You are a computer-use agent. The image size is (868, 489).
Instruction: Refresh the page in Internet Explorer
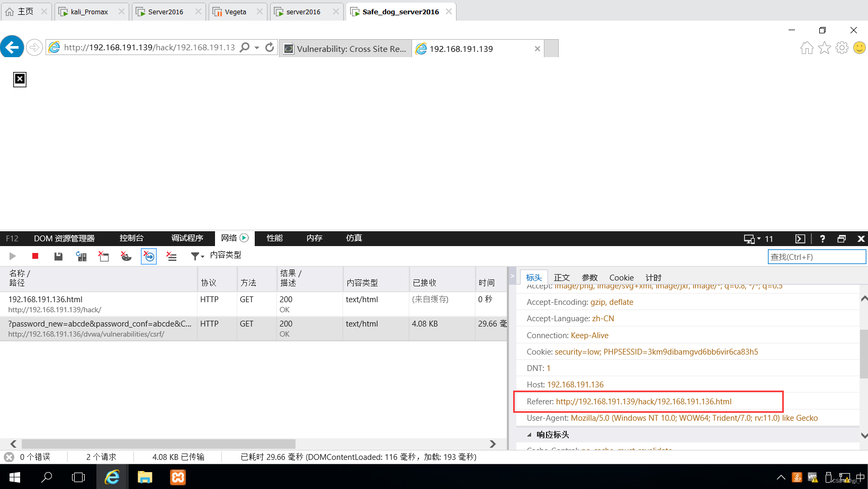click(270, 47)
